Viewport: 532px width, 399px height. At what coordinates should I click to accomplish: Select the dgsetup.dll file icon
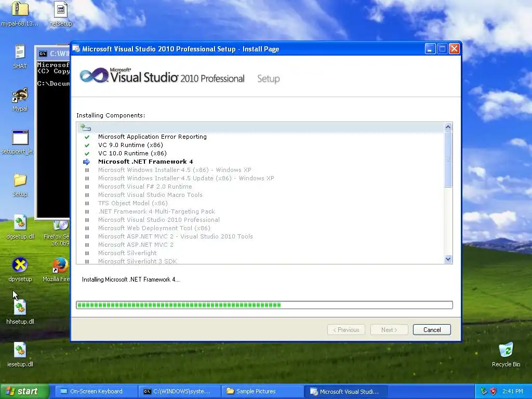(20, 223)
